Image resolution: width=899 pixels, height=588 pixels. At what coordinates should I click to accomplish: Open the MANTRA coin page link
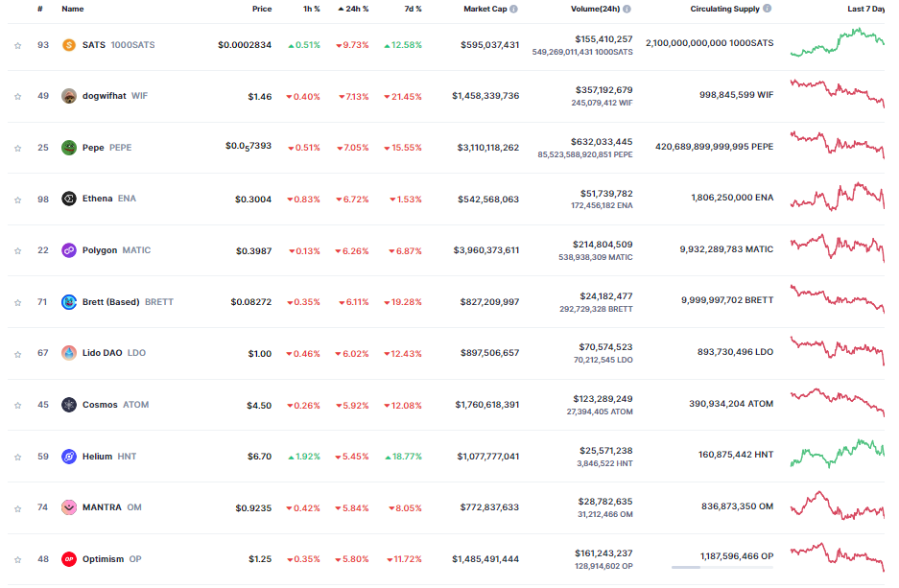pos(112,507)
